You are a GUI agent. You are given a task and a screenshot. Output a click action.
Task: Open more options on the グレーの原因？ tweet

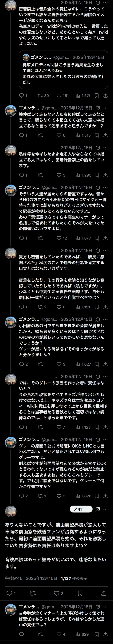tap(105, 440)
